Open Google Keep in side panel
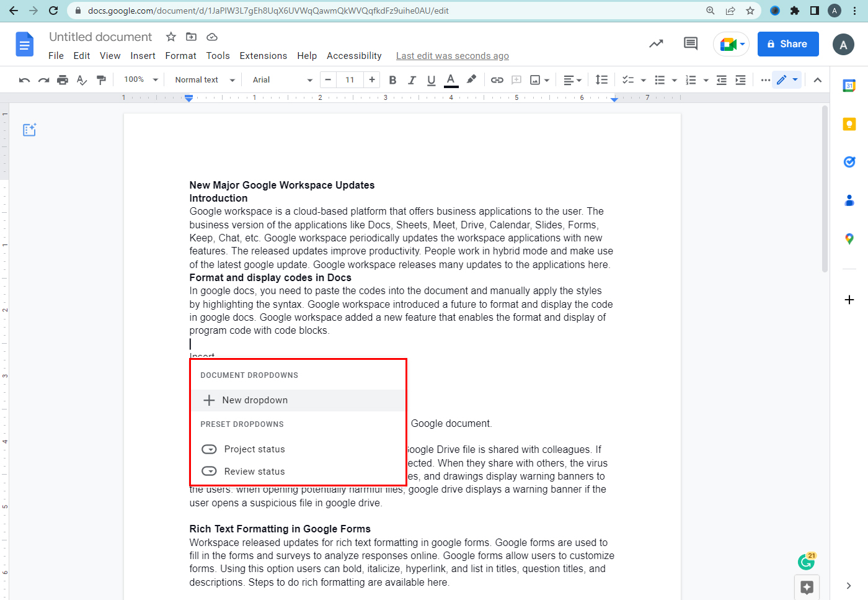The image size is (868, 600). 849,124
